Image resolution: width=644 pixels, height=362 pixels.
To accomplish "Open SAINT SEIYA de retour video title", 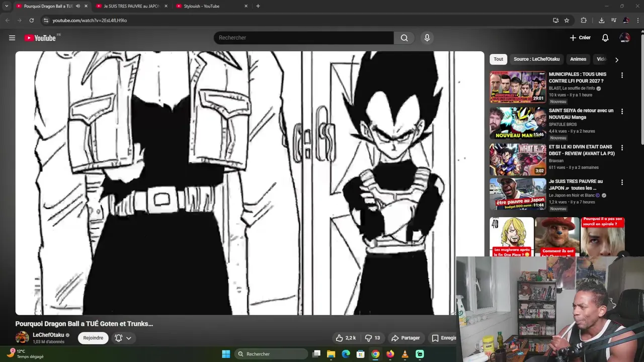I will [x=581, y=114].
